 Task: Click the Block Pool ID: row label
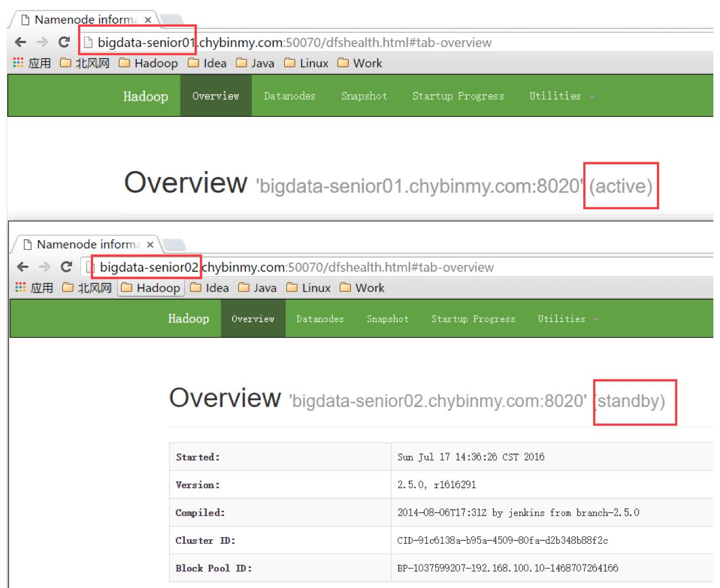[x=214, y=568]
